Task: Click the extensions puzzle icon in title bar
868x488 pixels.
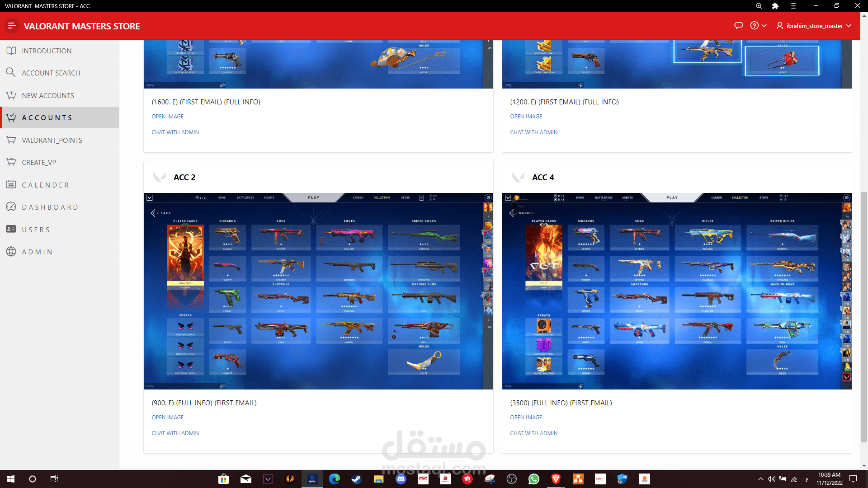Action: (775, 6)
